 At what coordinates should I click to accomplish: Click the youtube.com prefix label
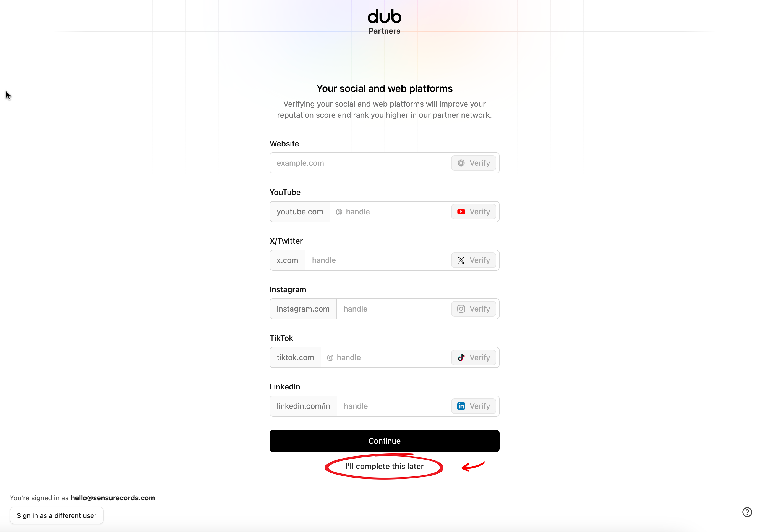[300, 212]
